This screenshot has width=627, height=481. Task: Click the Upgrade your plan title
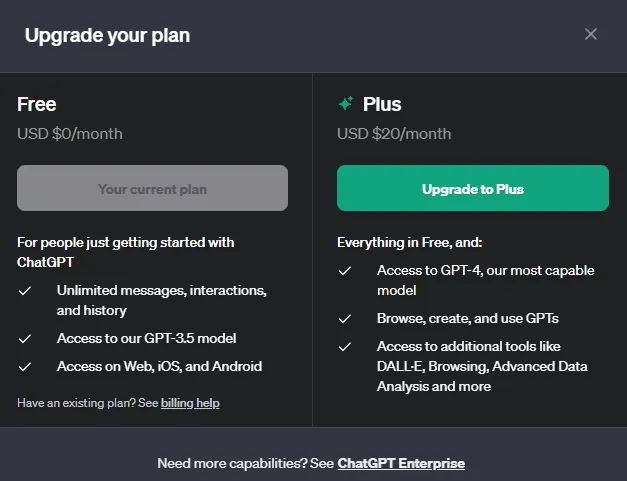pyautogui.click(x=107, y=36)
